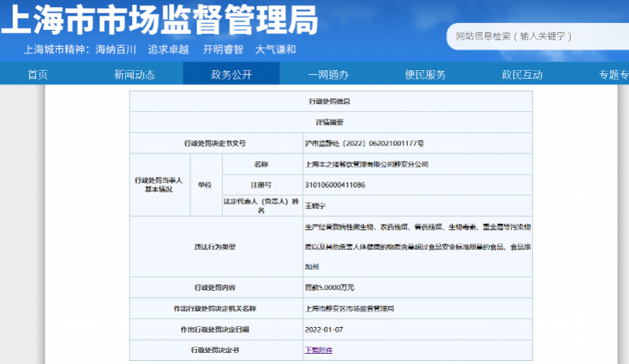Click the 注册号 label cell
This screenshot has width=629, height=364.
[x=263, y=185]
